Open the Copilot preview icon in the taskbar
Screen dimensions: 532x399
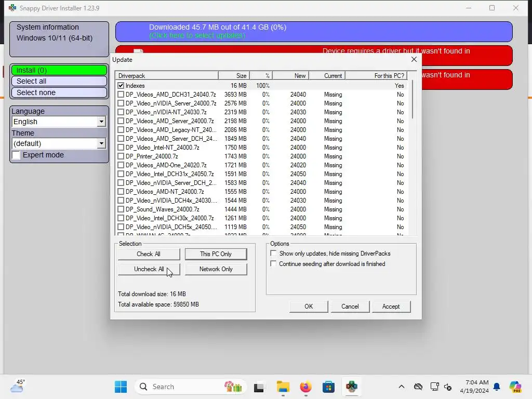click(515, 387)
